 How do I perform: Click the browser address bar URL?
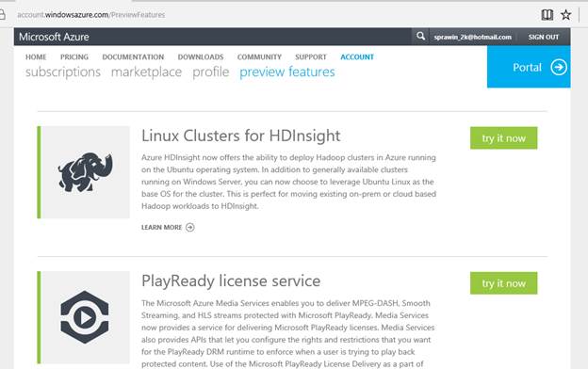click(x=91, y=15)
